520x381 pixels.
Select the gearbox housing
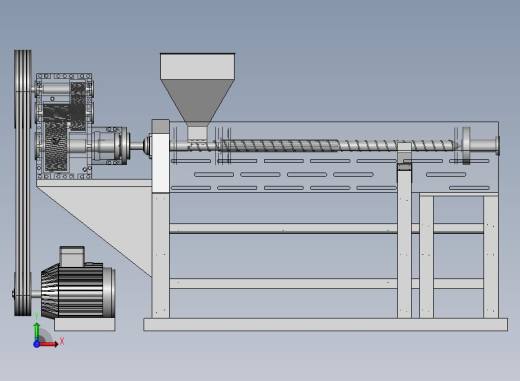(x=64, y=126)
